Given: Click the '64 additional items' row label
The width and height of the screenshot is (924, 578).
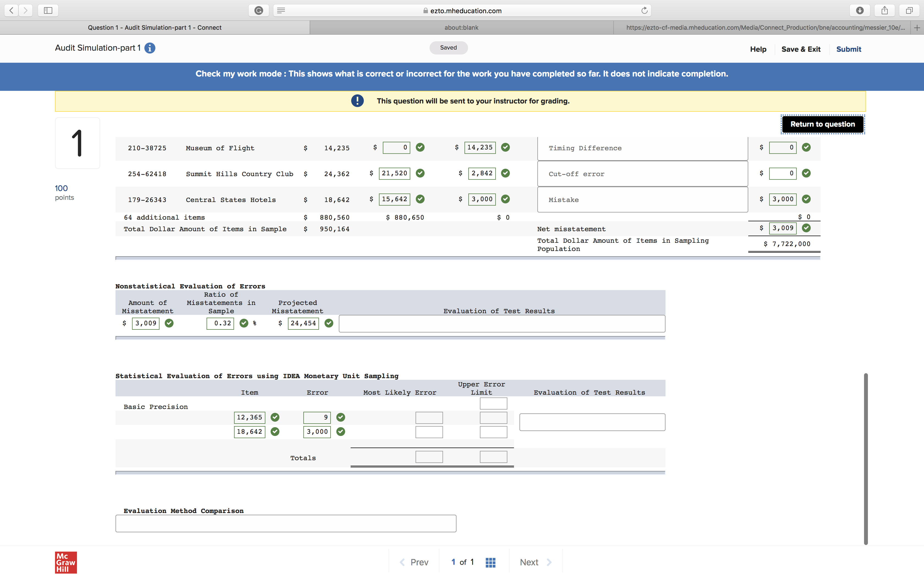Looking at the screenshot, I should pos(164,217).
